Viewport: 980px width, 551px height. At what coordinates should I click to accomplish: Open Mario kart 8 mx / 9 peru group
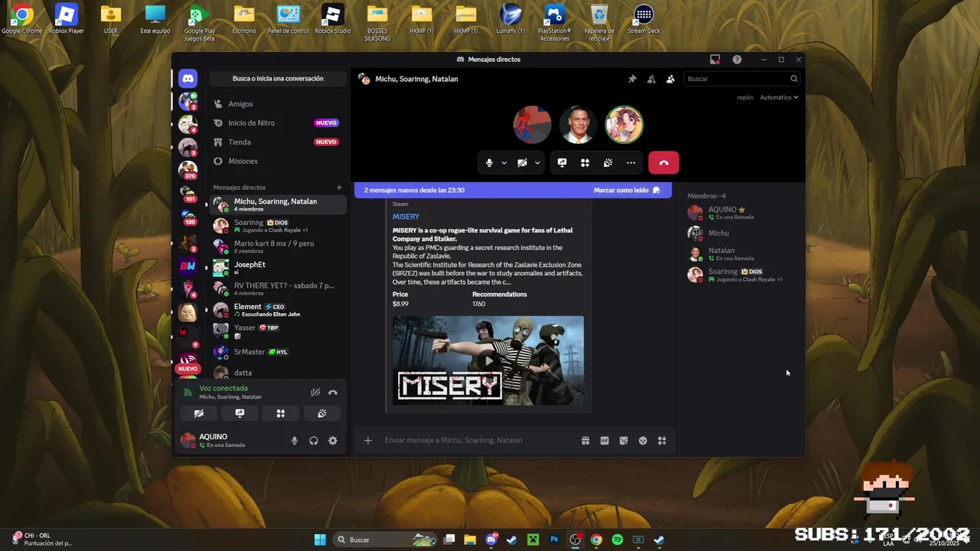click(277, 246)
